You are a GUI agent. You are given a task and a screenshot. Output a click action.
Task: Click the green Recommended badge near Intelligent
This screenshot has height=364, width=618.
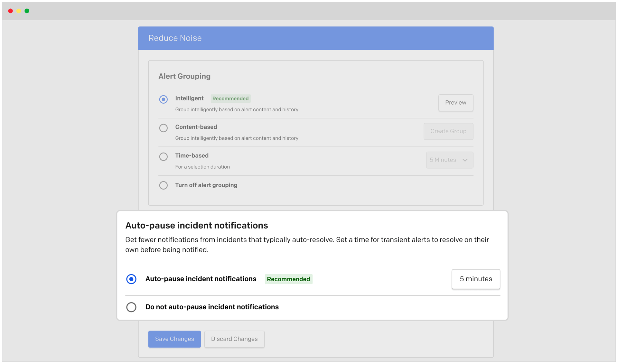click(x=230, y=98)
